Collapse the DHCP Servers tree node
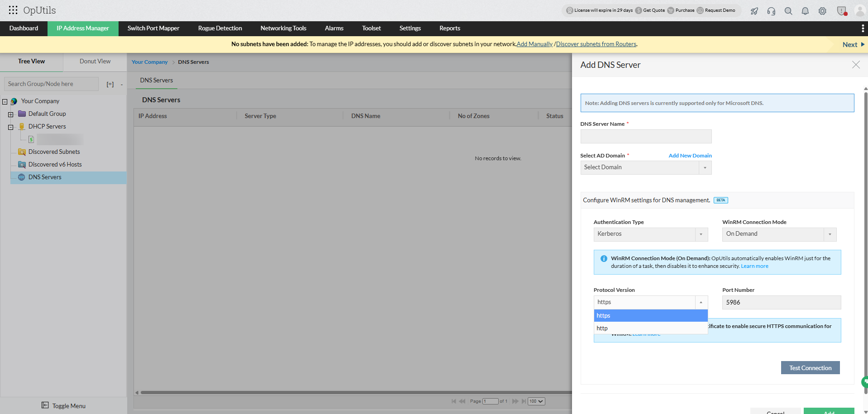 coord(11,127)
